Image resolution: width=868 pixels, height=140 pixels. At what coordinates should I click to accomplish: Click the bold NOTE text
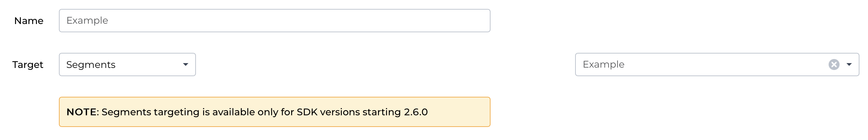pos(82,112)
